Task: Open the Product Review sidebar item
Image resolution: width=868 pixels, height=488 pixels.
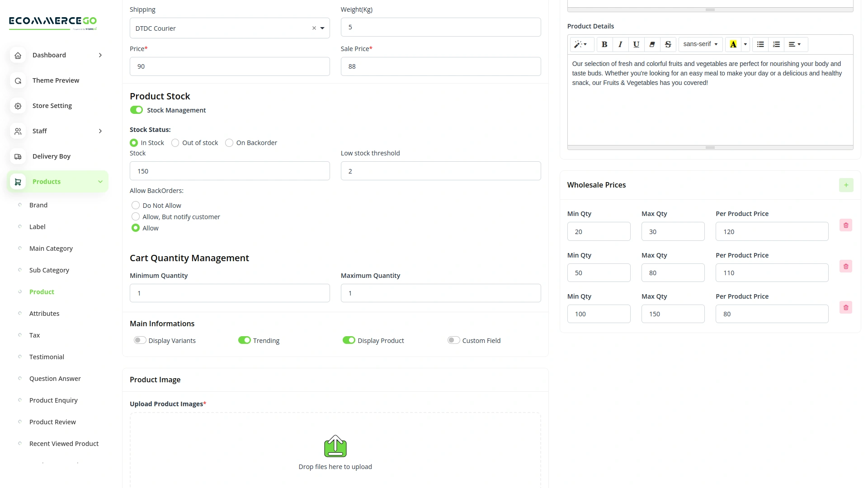Action: 52,422
